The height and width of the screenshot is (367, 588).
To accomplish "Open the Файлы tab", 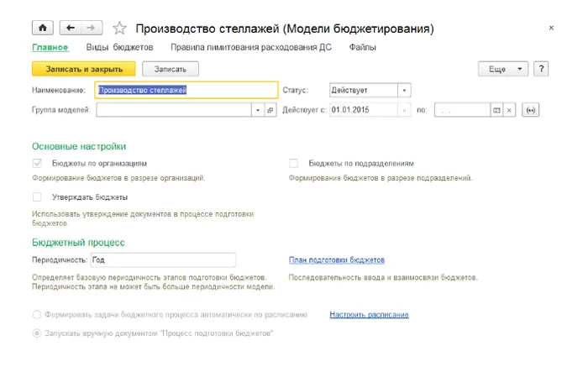I will pos(362,48).
